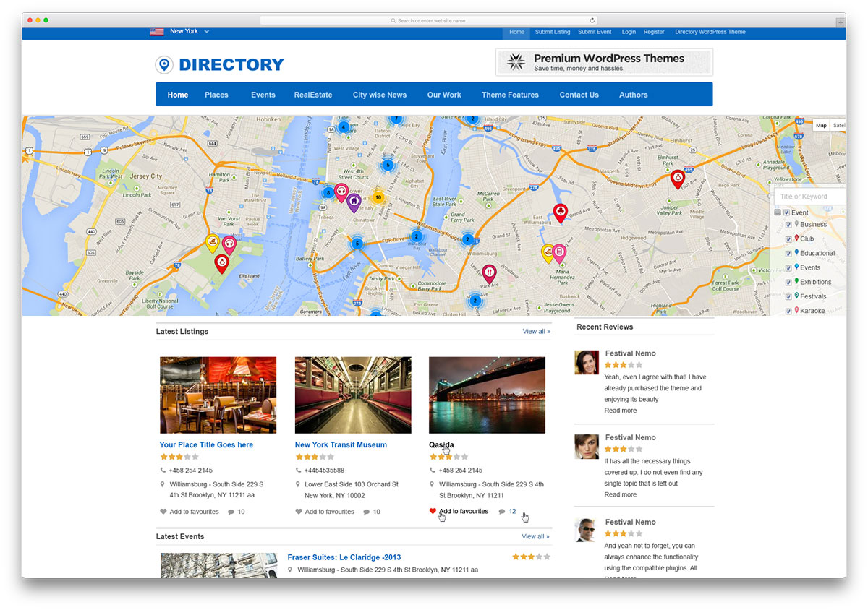The height and width of the screenshot is (610, 868).
Task: Open the RealEstate navigation menu item
Action: pos(312,95)
